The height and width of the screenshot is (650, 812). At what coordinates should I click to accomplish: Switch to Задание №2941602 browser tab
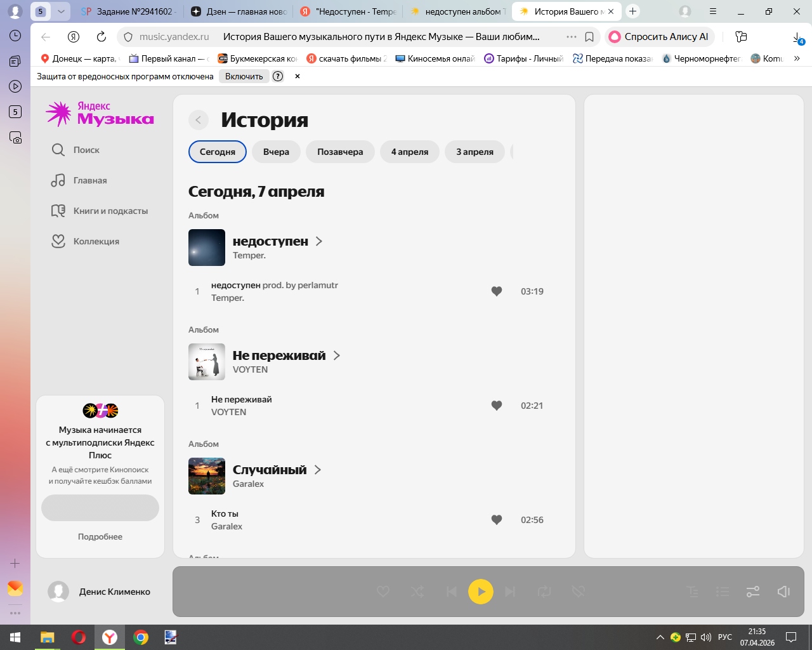click(x=129, y=11)
